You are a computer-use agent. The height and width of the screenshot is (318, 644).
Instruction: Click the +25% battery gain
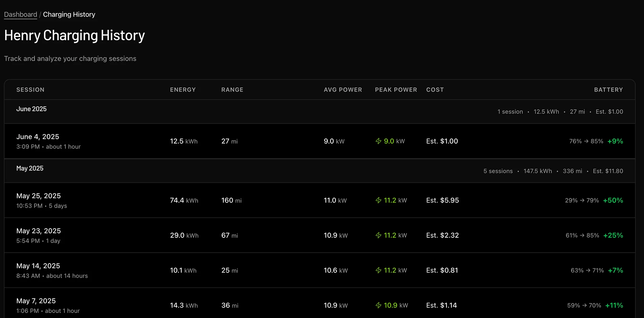pyautogui.click(x=613, y=235)
